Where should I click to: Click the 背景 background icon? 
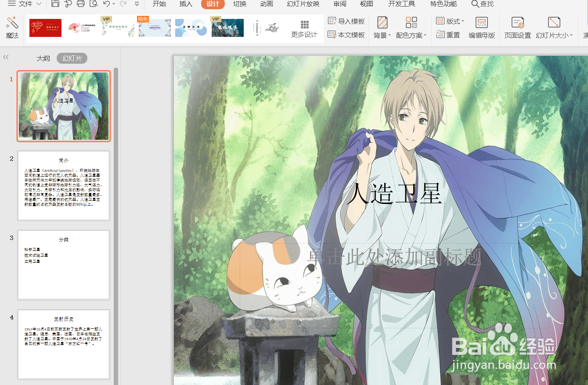pos(382,22)
